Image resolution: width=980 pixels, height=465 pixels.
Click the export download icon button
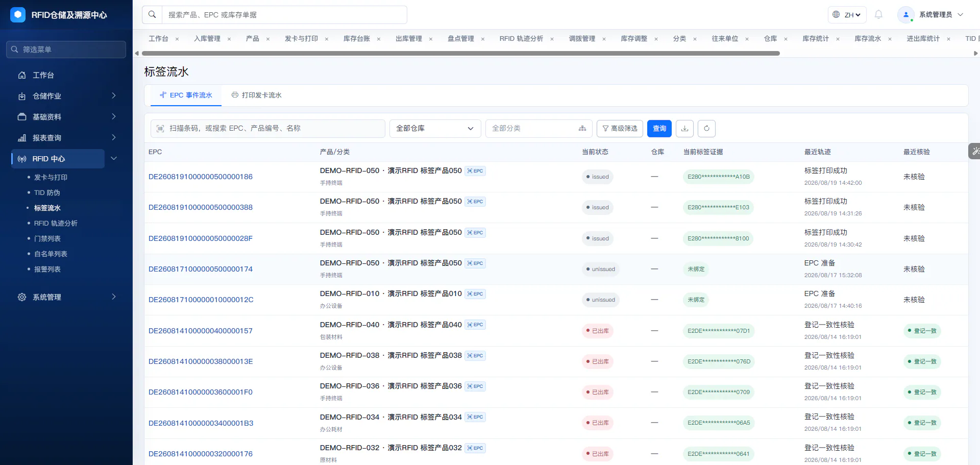(x=685, y=129)
